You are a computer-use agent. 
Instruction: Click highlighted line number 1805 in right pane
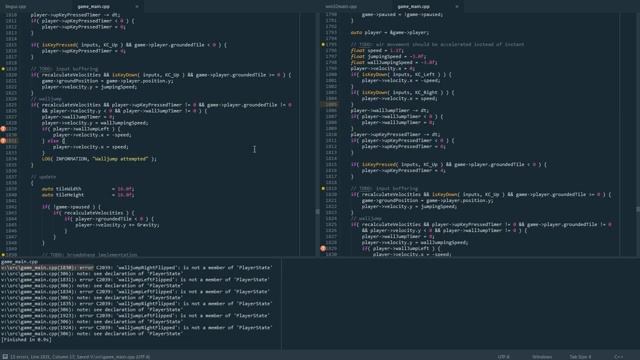click(x=331, y=104)
